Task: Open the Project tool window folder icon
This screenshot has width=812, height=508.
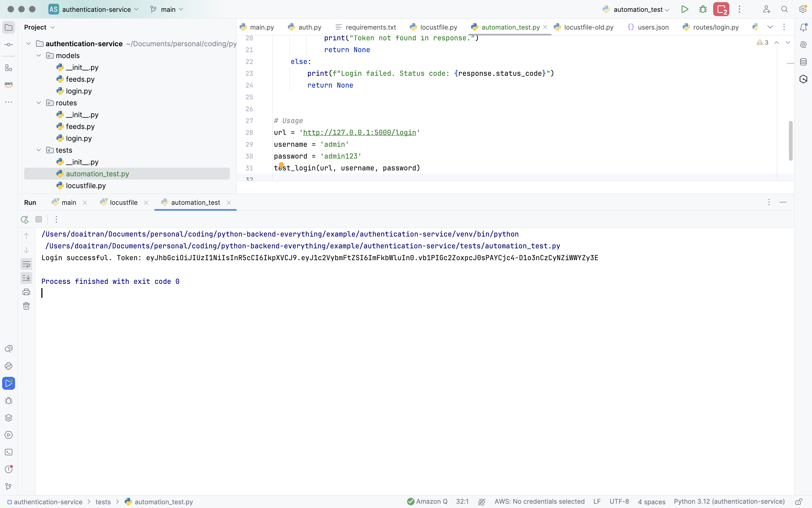Action: pos(9,27)
